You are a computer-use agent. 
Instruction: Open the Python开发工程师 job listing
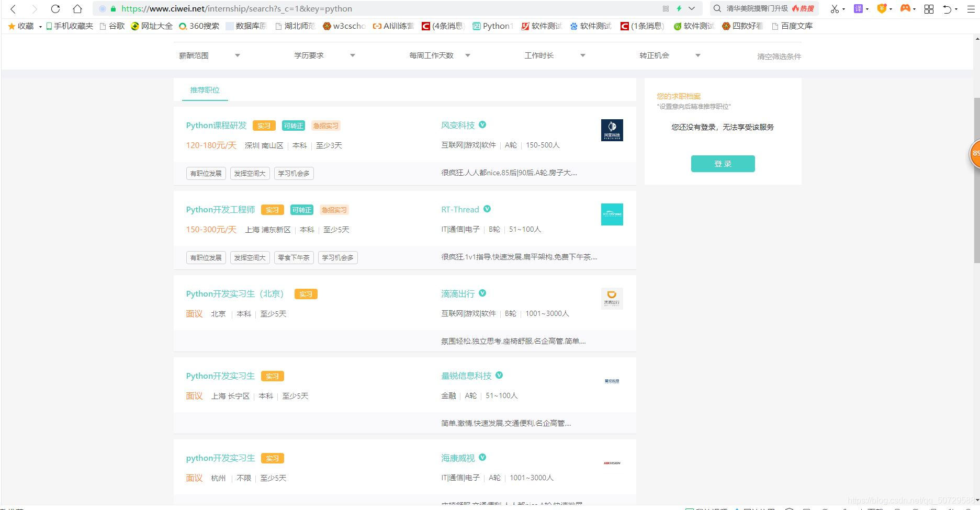[x=220, y=210]
